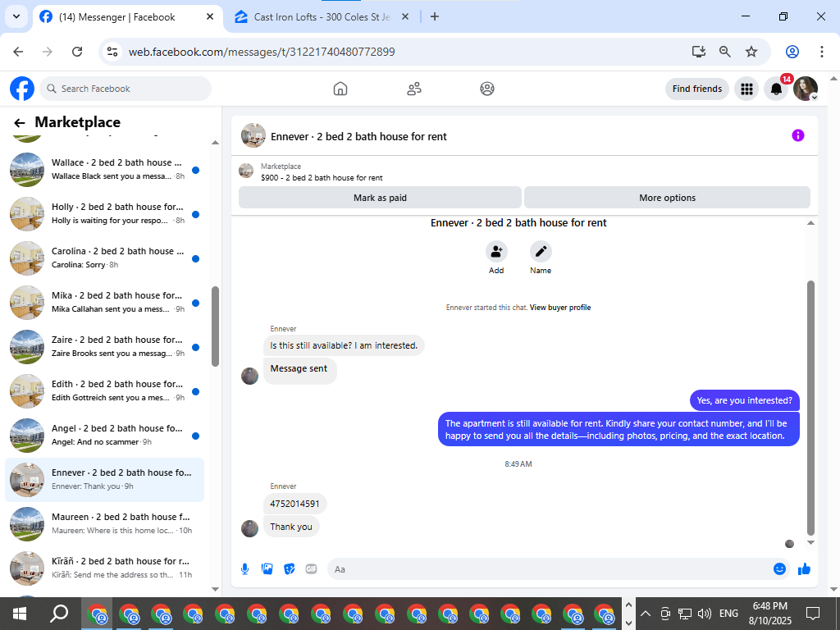Click the address bar URL
840x630 pixels.
click(262, 52)
